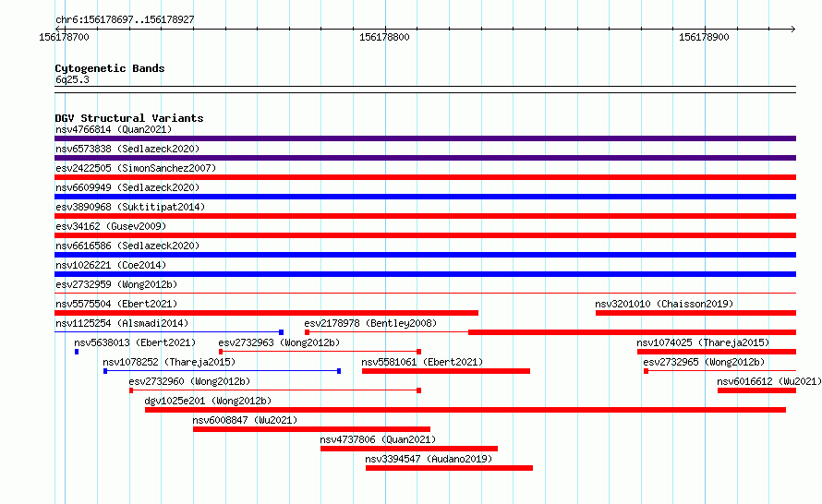Click the nsv3394547 (Audano2019) red bar
This screenshot has height=504, width=822.
click(x=449, y=468)
